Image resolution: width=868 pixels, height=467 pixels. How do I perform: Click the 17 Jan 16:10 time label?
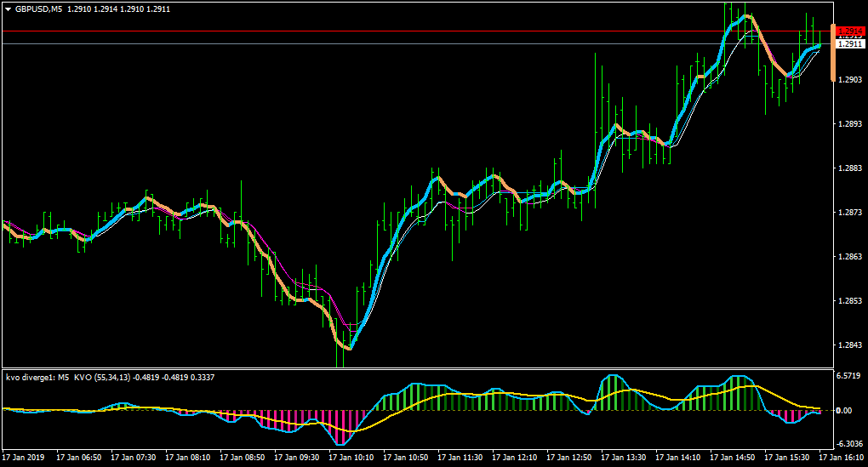tap(842, 458)
